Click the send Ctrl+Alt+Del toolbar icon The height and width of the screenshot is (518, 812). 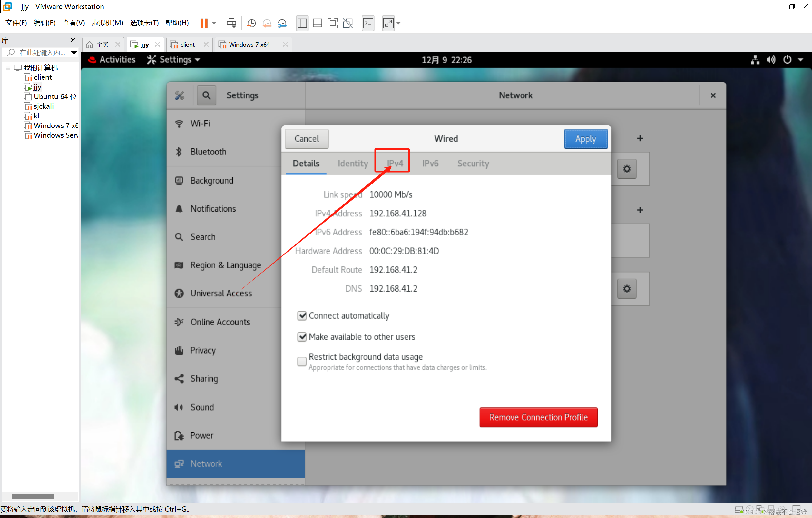point(231,23)
